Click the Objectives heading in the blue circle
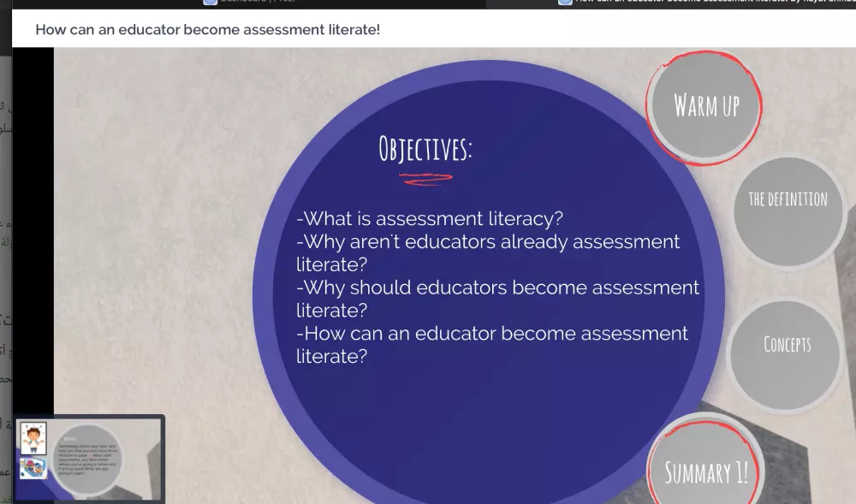Screen dimensions: 856x504 (x=425, y=149)
